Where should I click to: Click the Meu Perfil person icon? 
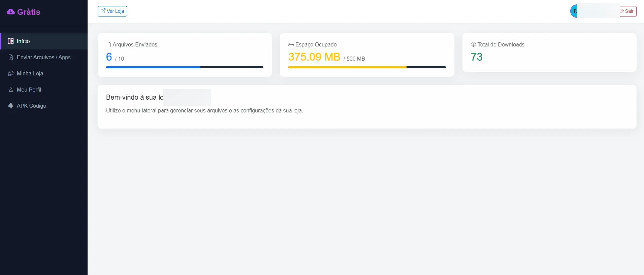click(11, 90)
